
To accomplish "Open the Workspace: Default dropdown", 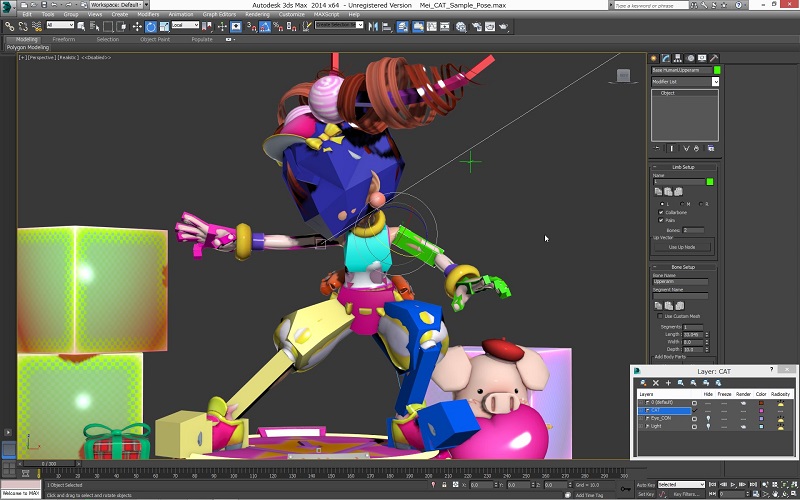I will click(119, 5).
